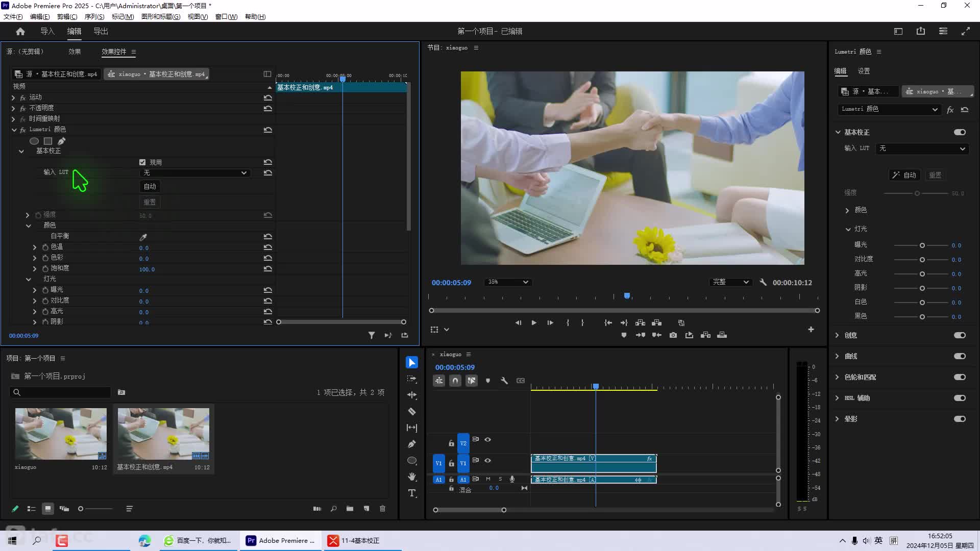Select the Hand tool
This screenshot has width=980, height=551.
(x=412, y=477)
